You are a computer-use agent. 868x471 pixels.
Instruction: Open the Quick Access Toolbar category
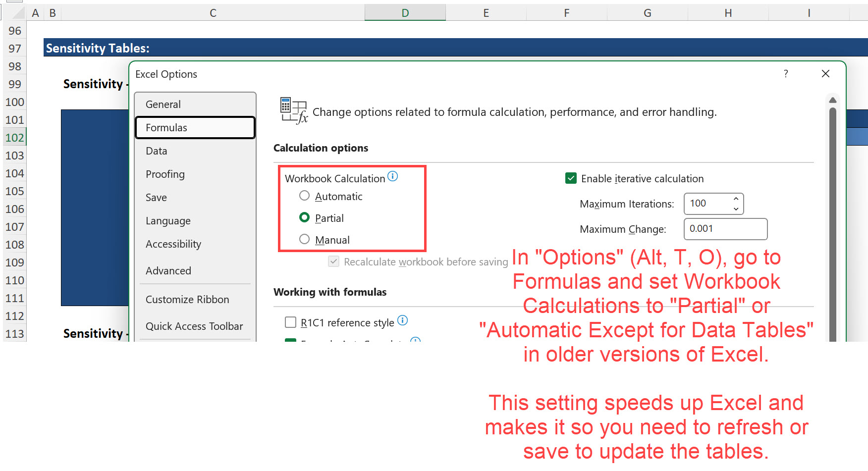click(x=195, y=326)
